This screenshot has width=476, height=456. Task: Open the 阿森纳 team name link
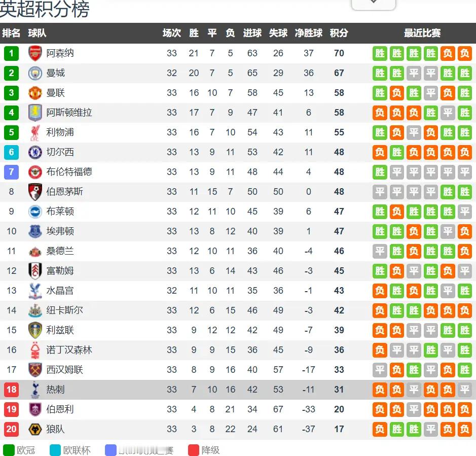click(60, 53)
